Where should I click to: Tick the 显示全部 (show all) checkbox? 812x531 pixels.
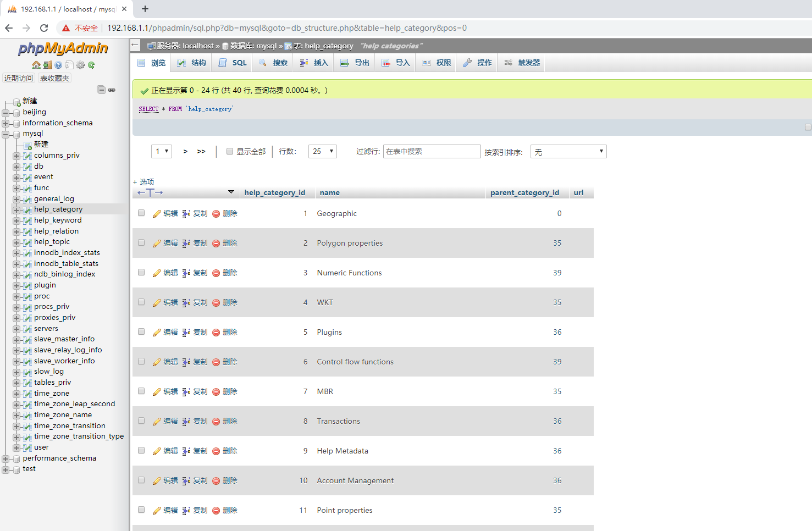point(230,151)
